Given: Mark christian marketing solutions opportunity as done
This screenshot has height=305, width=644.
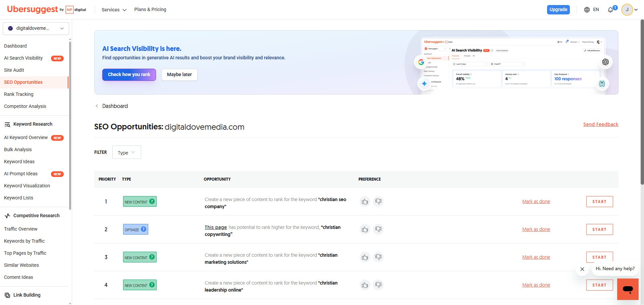Looking at the screenshot, I should pyautogui.click(x=536, y=257).
